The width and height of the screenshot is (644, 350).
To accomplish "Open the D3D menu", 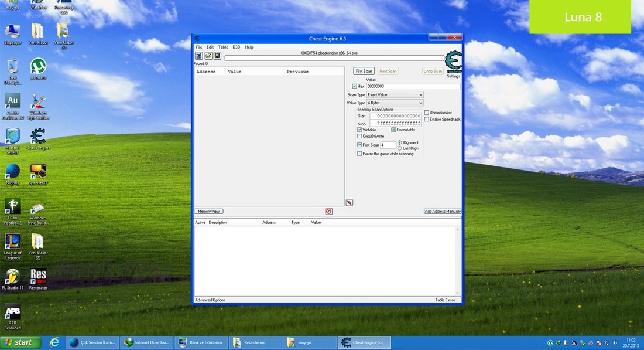I will tap(236, 47).
